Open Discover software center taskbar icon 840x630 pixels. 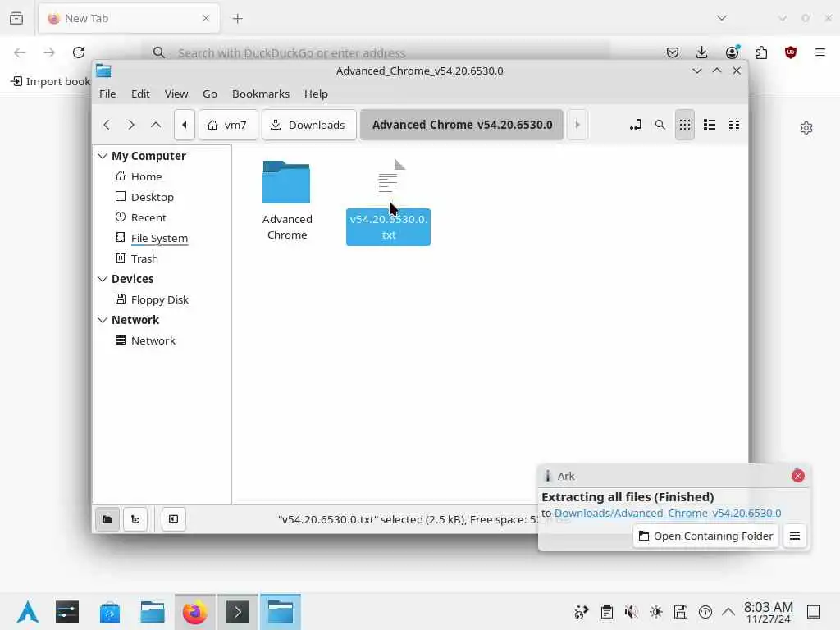pyautogui.click(x=110, y=612)
